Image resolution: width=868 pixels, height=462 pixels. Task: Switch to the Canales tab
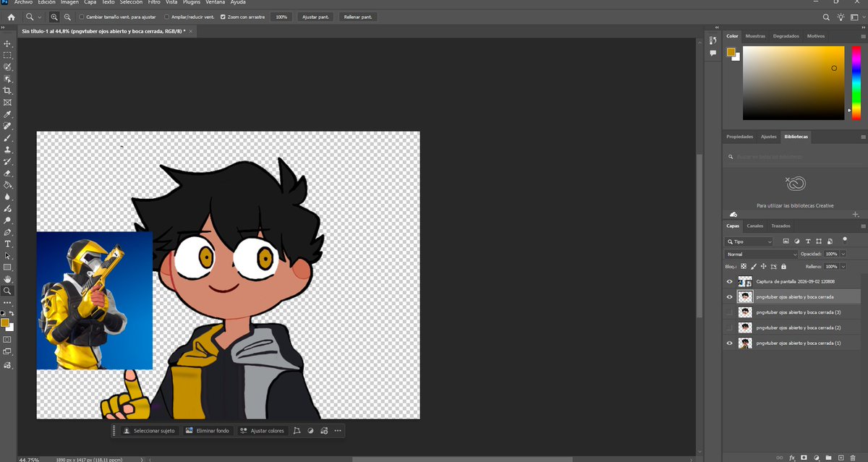(x=754, y=226)
